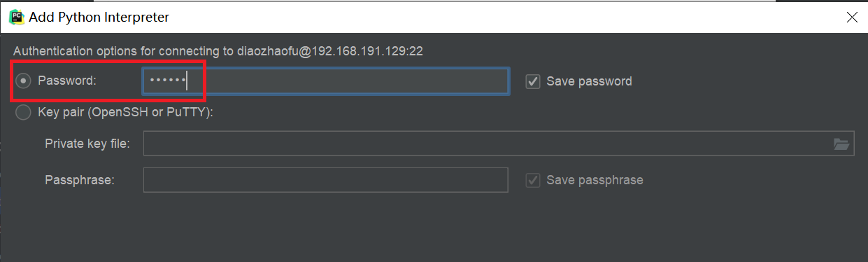868x262 pixels.
Task: Click the 'Save password' label text
Action: 589,81
